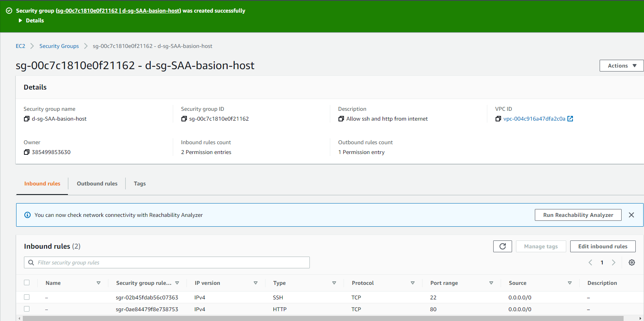644x321 pixels.
Task: Go to Security Groups breadcrumb link
Action: pyautogui.click(x=59, y=46)
